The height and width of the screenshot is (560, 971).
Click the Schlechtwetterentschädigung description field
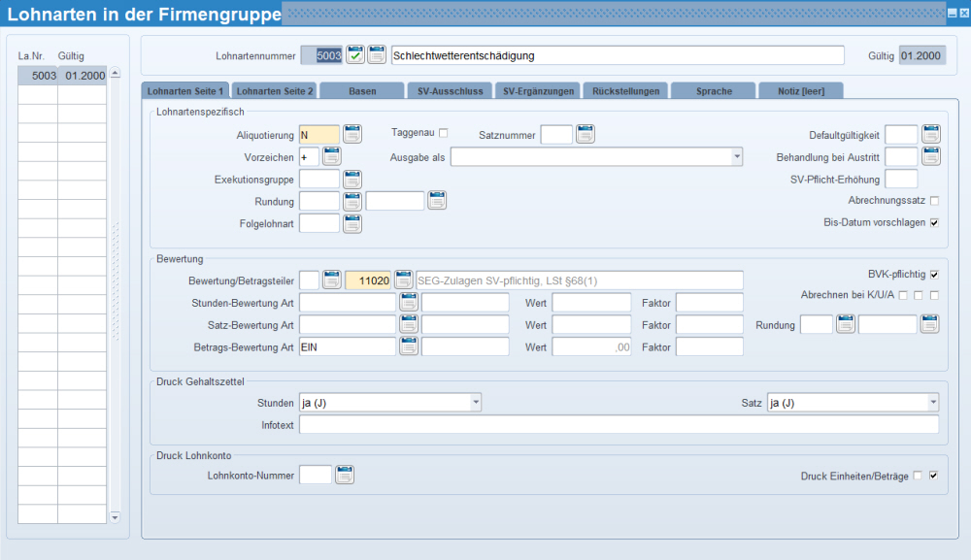[x=618, y=55]
